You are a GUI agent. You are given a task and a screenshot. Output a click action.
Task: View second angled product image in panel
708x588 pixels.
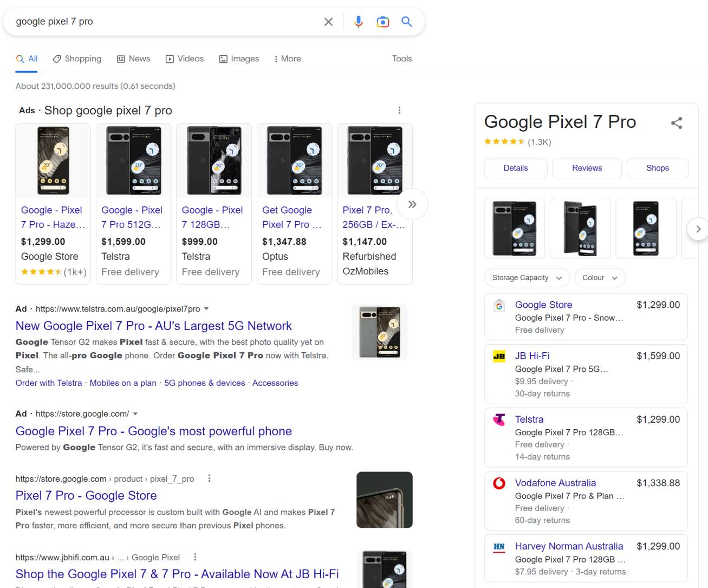[x=580, y=228]
